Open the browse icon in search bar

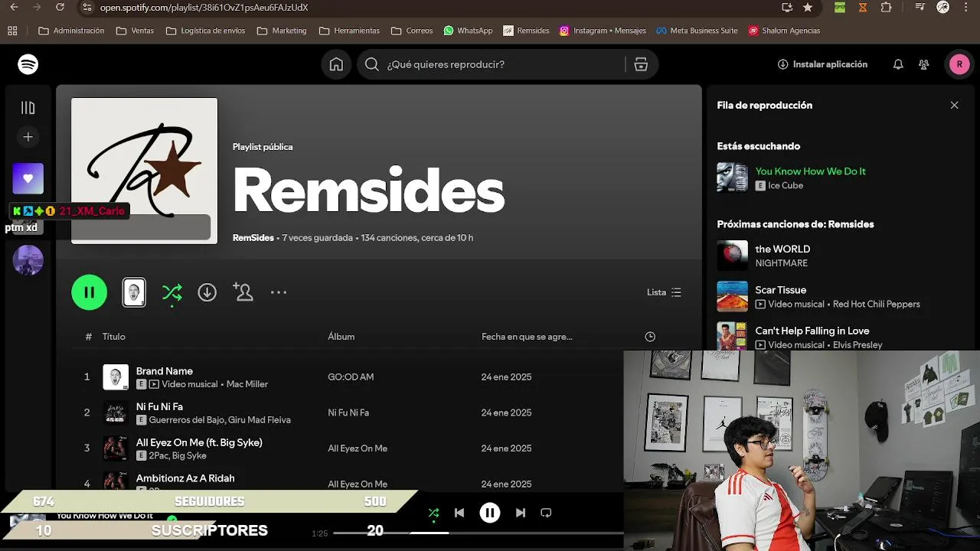[x=641, y=64]
